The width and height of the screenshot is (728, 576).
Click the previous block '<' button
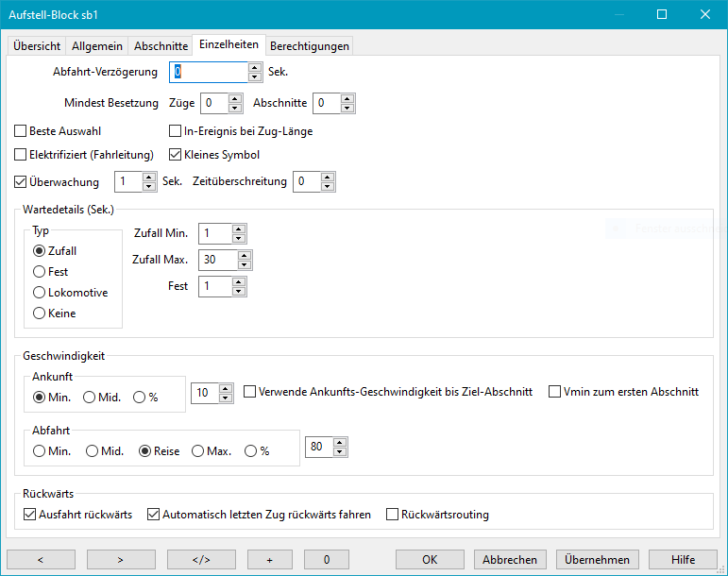(41, 559)
